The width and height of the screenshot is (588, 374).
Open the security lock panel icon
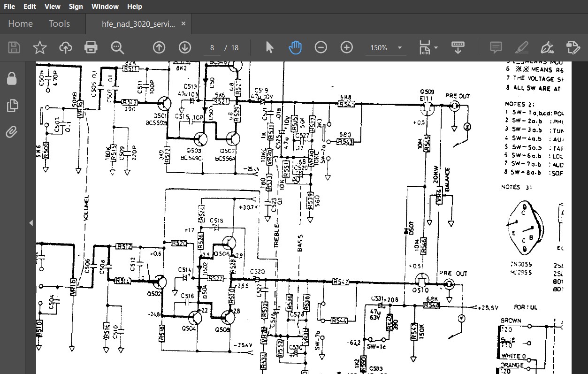pos(12,78)
